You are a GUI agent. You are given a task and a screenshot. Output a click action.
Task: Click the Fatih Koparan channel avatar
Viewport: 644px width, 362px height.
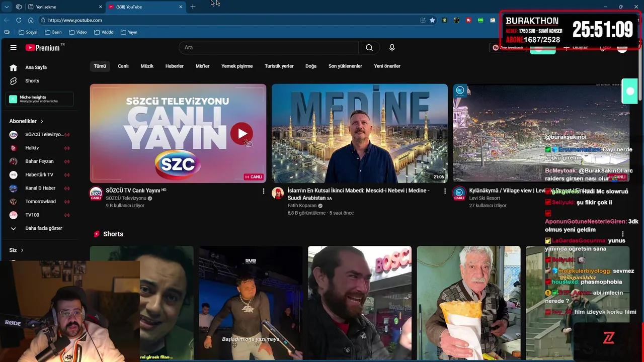tap(278, 193)
